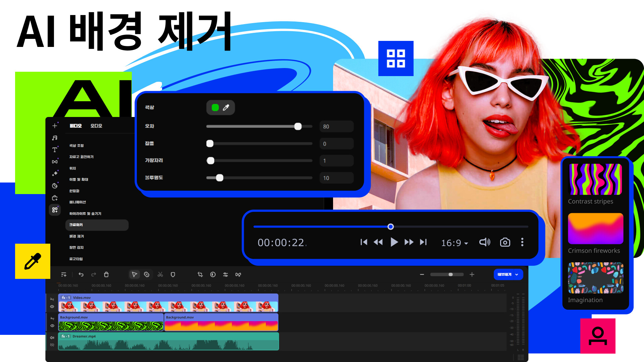Skip to the end of the video
Screen dimensions: 644x362
coord(423,242)
